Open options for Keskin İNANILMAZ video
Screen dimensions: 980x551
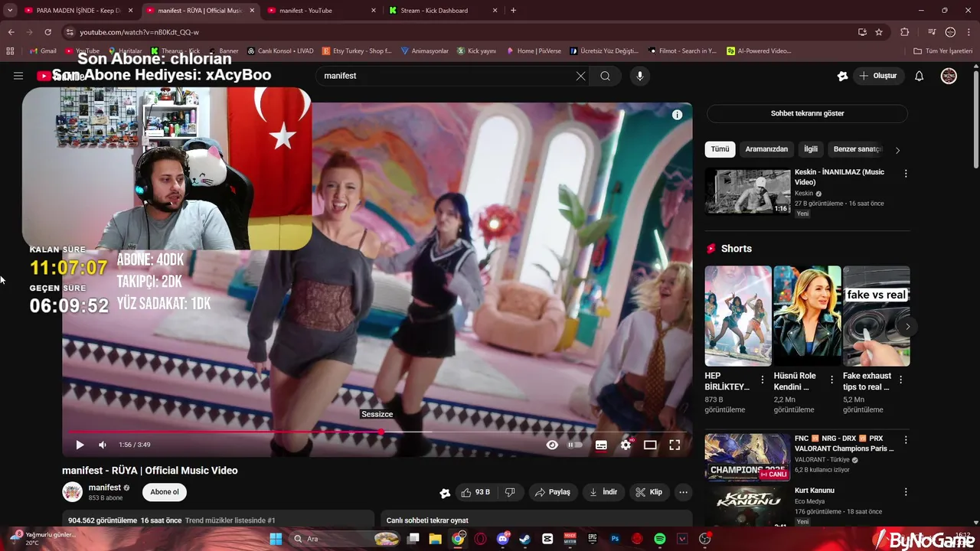point(906,174)
